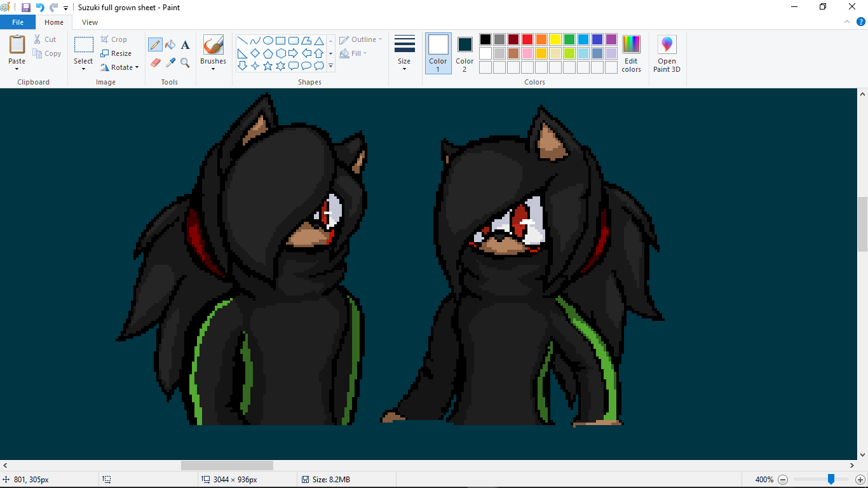Image resolution: width=868 pixels, height=488 pixels.
Task: Click the vertical scrollbar down arrow
Action: [x=862, y=455]
